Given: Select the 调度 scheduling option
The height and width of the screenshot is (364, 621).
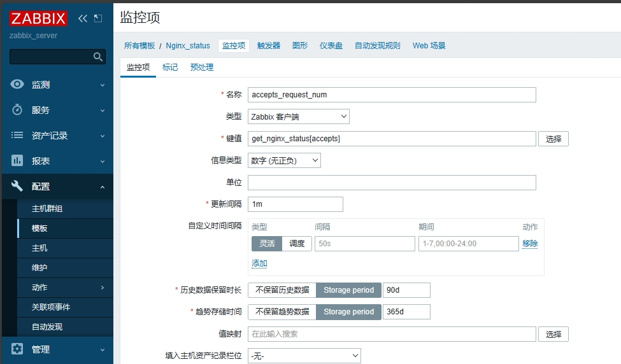Looking at the screenshot, I should click(x=297, y=244).
